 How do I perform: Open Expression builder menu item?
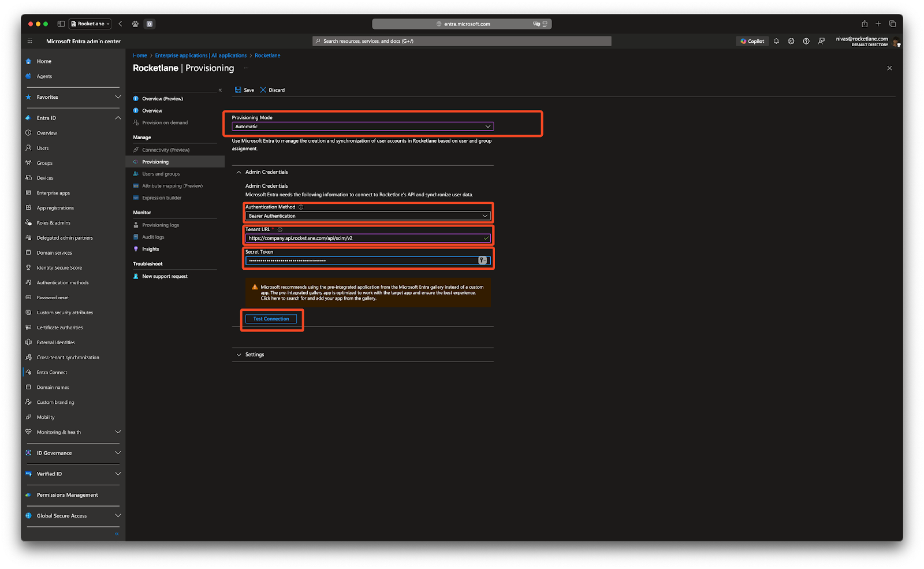pyautogui.click(x=162, y=198)
